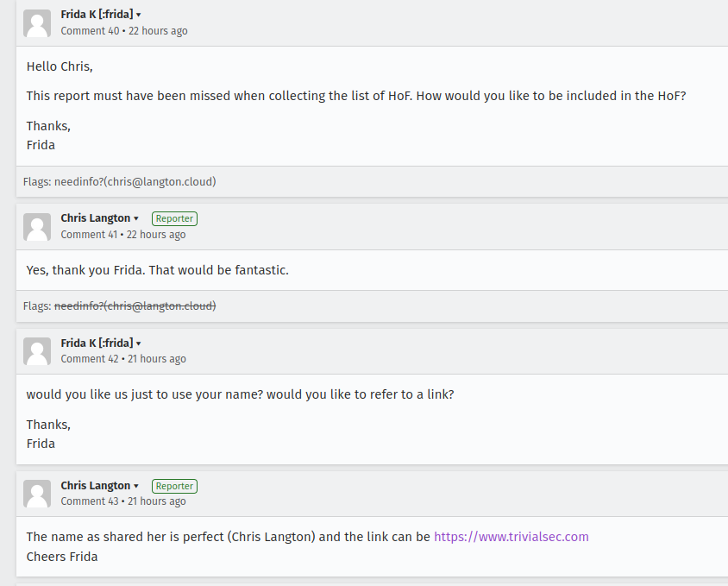The image size is (728, 586).
Task: Expand Chris Langton's dropdown on Comment 41
Action: (136, 218)
